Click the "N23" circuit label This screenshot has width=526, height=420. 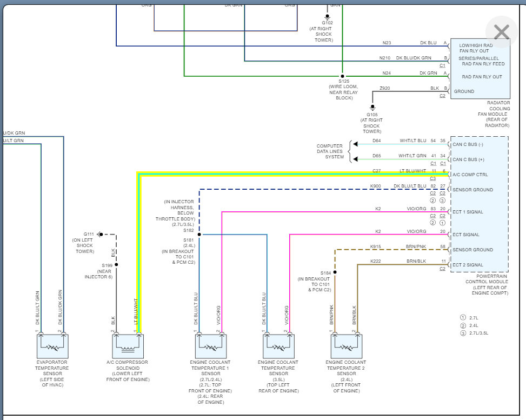(387, 43)
